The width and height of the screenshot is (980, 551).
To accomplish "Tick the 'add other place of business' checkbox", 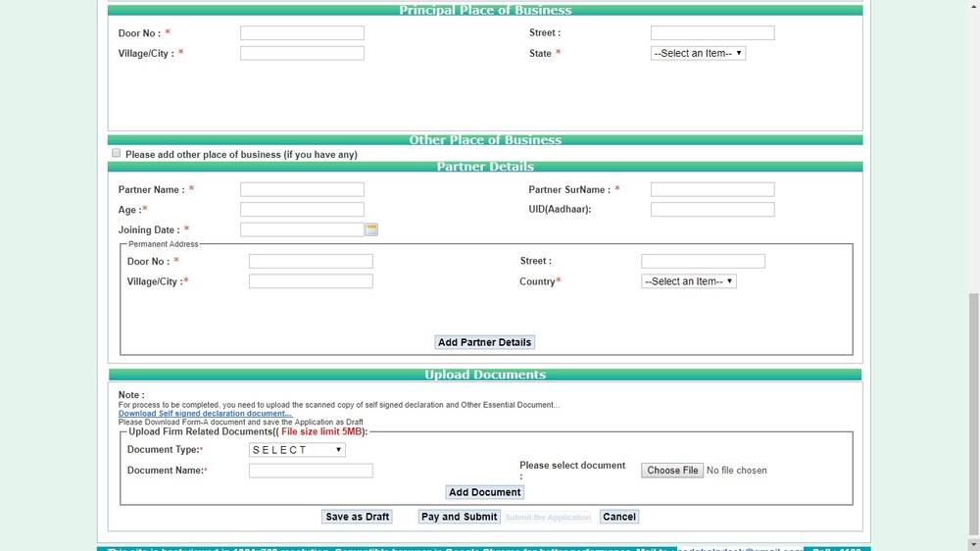I will pos(117,154).
